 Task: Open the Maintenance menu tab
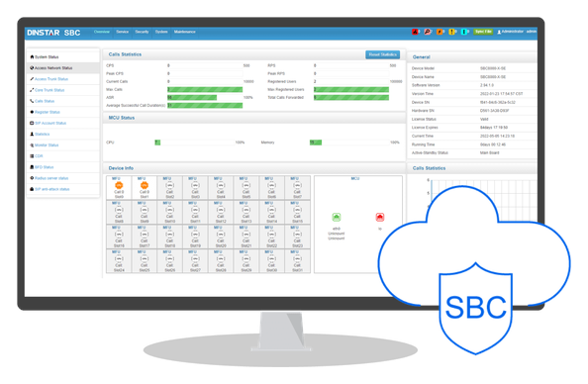pos(184,32)
